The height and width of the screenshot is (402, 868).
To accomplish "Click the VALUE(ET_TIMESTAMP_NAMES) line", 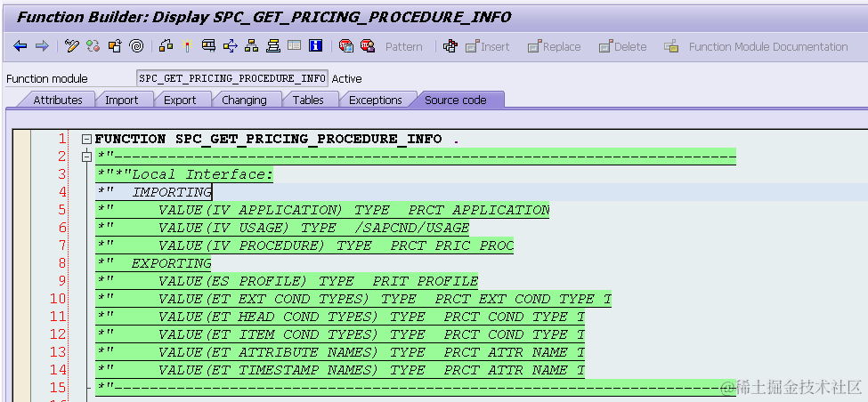I will point(340,369).
